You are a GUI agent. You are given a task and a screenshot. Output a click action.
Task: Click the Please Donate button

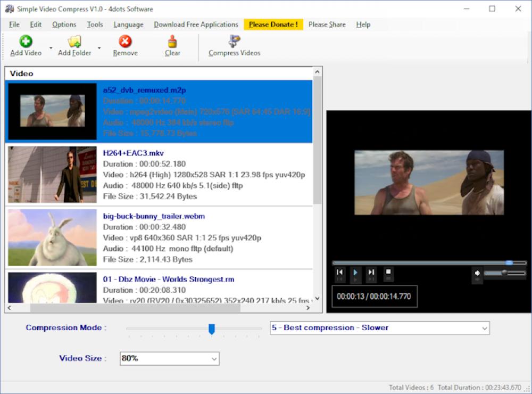pos(273,24)
